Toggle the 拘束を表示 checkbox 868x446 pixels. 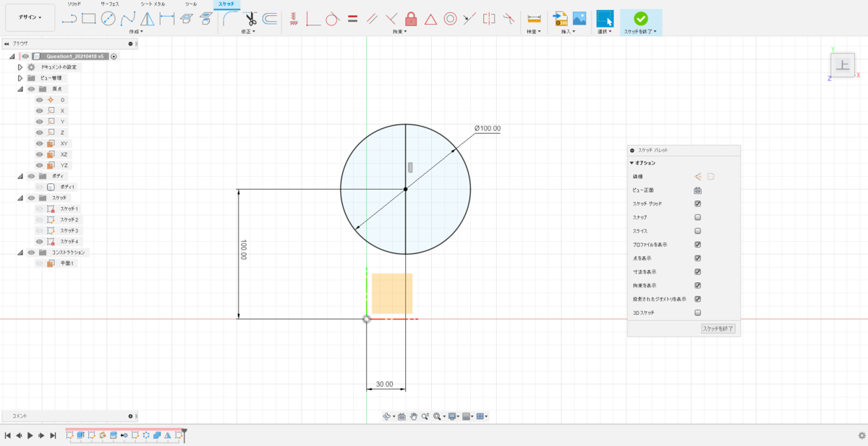point(698,285)
